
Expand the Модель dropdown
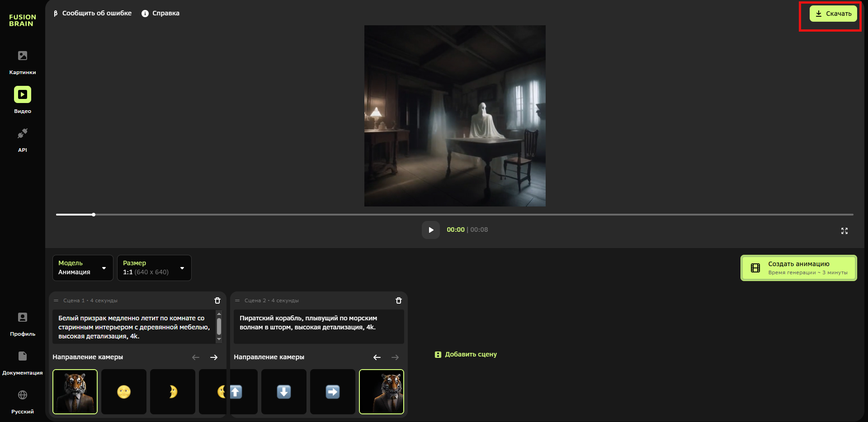pos(83,268)
